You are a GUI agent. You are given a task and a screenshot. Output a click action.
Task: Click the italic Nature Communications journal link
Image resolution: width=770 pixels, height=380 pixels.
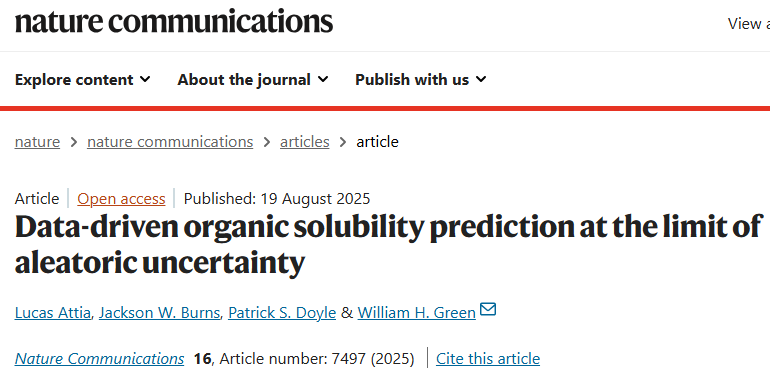[x=99, y=359]
